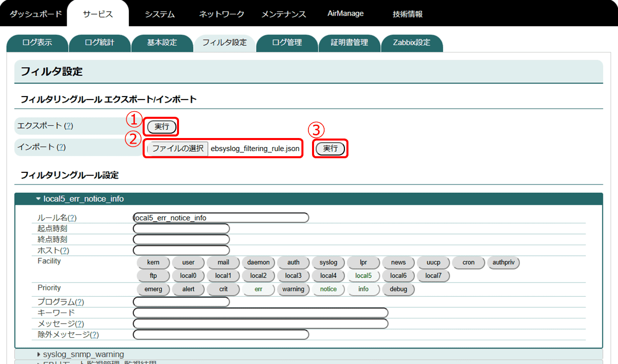618x364 pixels.
Task: Click the import 実行 button
Action: [x=330, y=148]
